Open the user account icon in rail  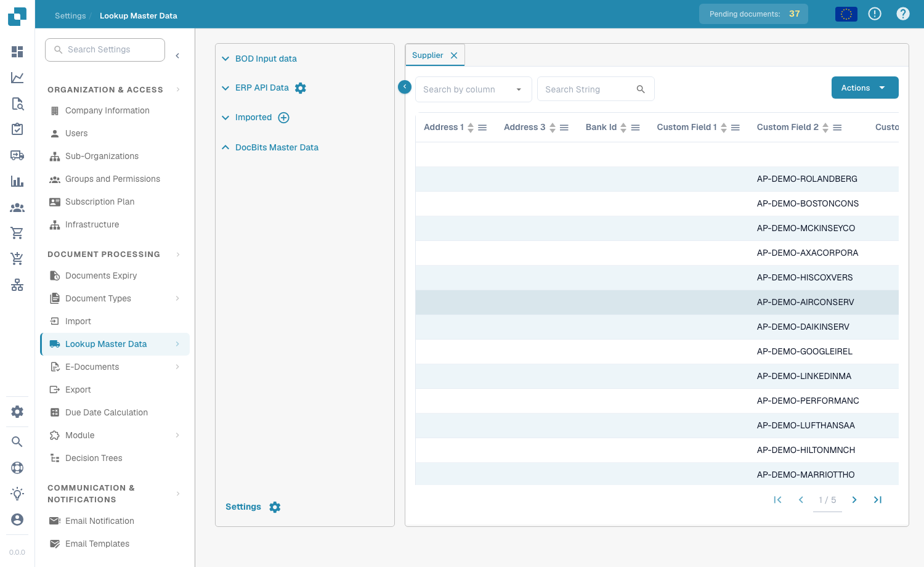pos(17,520)
